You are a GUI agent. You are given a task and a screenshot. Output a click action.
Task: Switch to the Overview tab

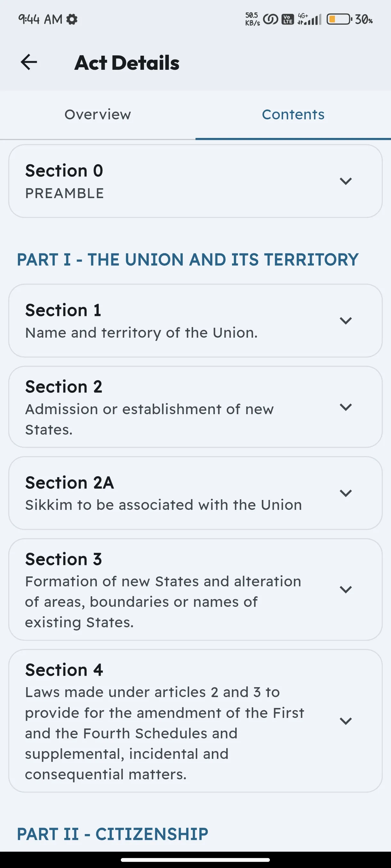pyautogui.click(x=97, y=115)
